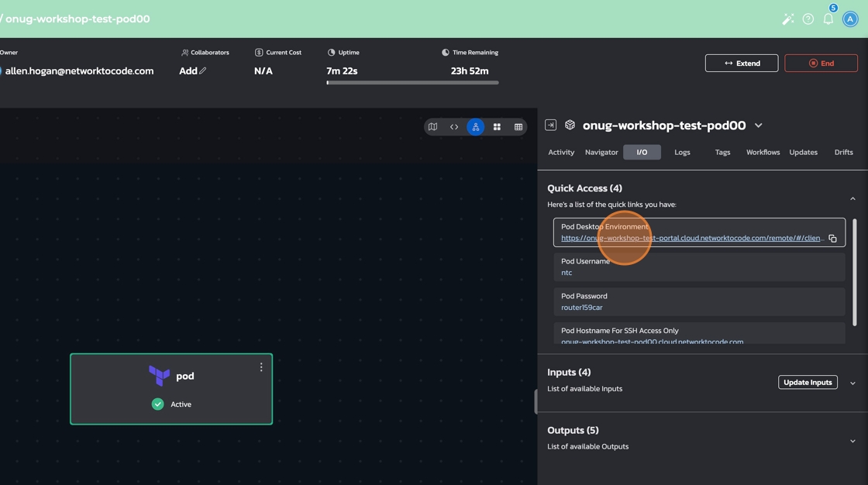Viewport: 868px width, 485px height.
Task: Open the Workflows tab
Action: point(763,153)
